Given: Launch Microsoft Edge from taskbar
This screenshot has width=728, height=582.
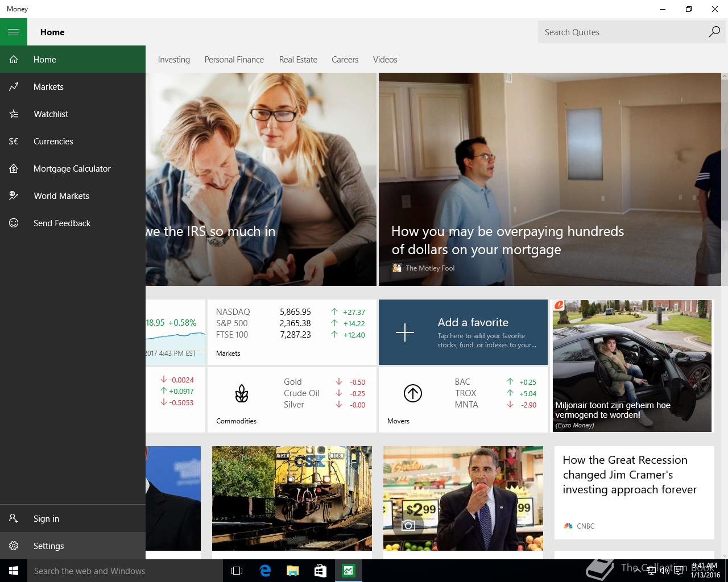Looking at the screenshot, I should coord(265,571).
